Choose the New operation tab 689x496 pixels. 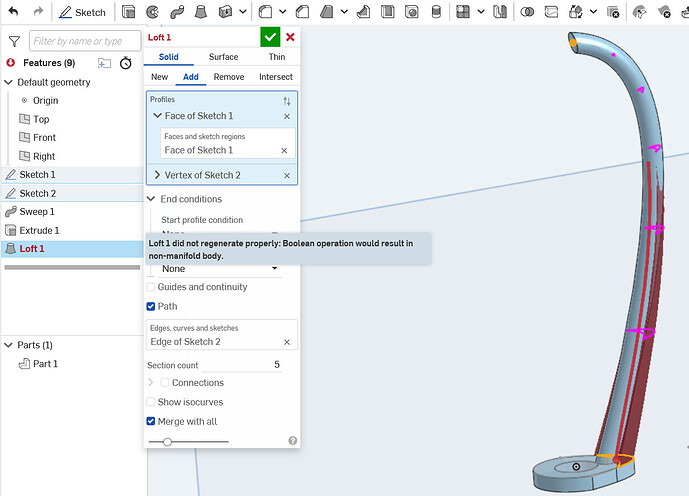click(160, 77)
